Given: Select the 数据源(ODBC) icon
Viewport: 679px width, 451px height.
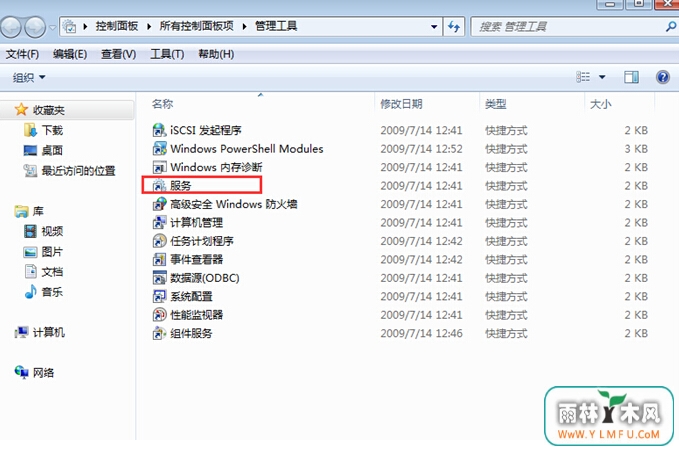Looking at the screenshot, I should tap(159, 278).
